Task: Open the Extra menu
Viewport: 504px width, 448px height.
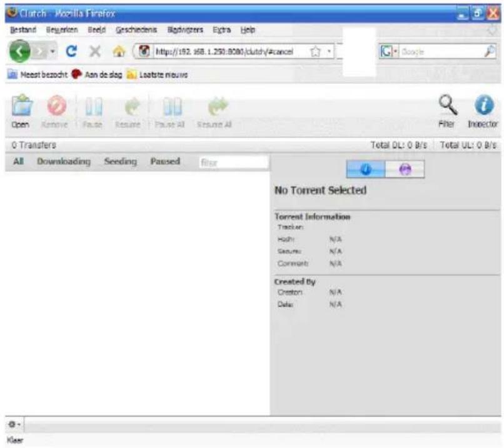Action: click(x=222, y=30)
